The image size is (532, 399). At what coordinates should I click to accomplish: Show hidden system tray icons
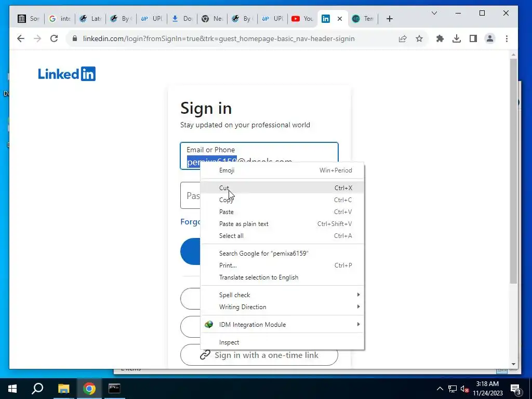pyautogui.click(x=440, y=389)
